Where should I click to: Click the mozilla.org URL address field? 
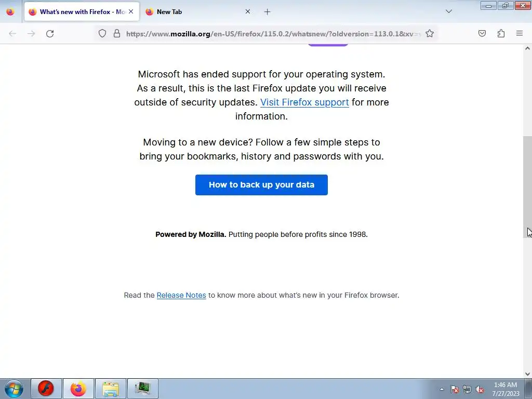coord(273,34)
